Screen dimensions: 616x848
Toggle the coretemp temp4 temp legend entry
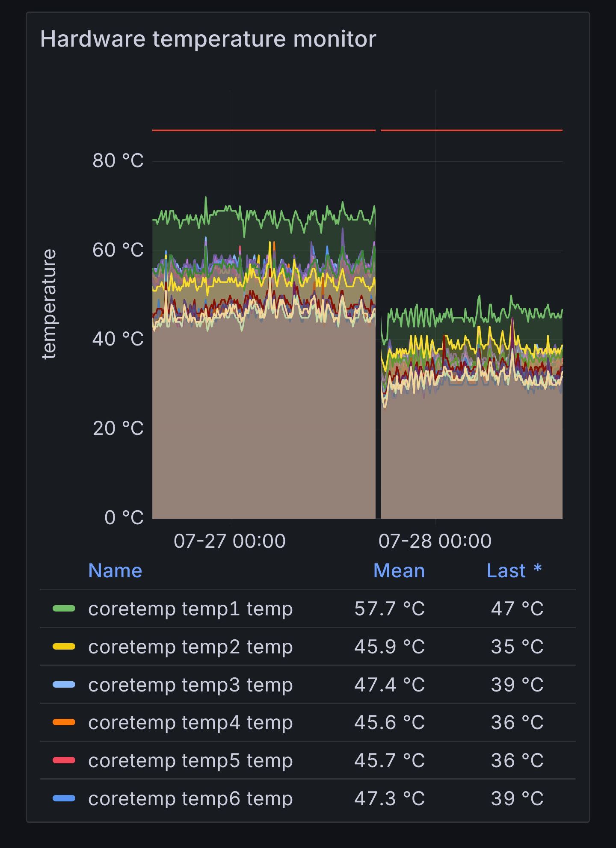[190, 722]
